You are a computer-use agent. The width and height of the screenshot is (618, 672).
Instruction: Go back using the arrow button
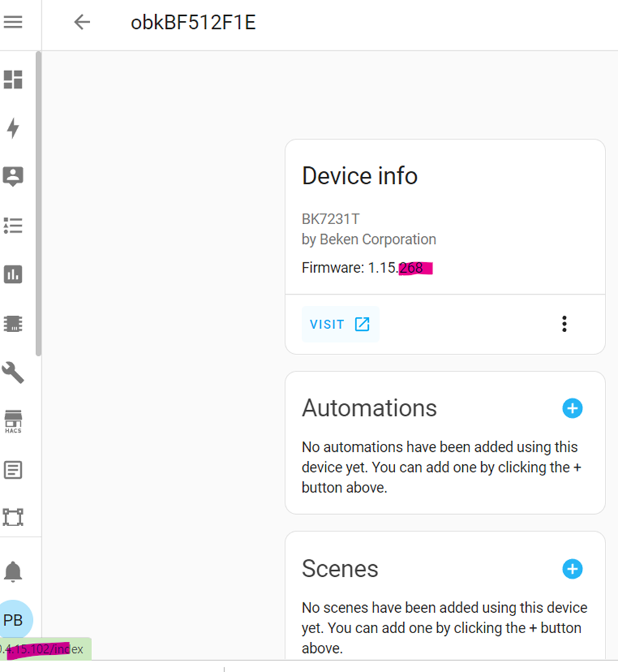[x=82, y=22]
